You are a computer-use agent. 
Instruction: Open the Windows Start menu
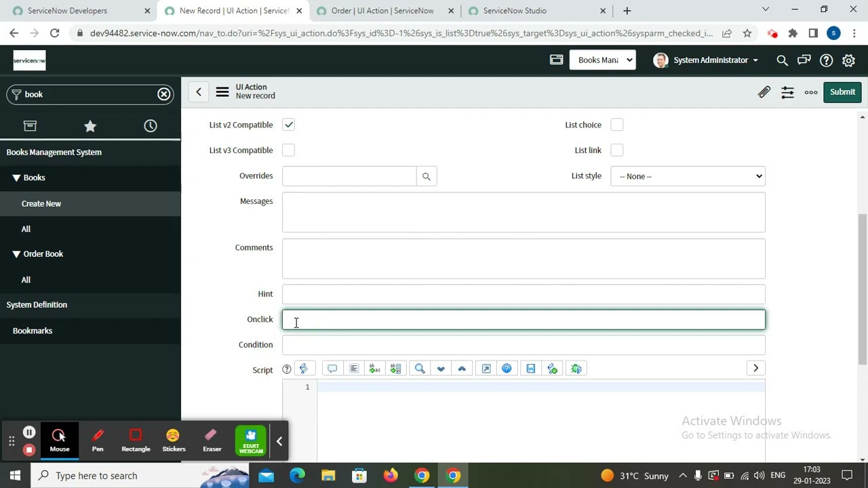pos(15,476)
